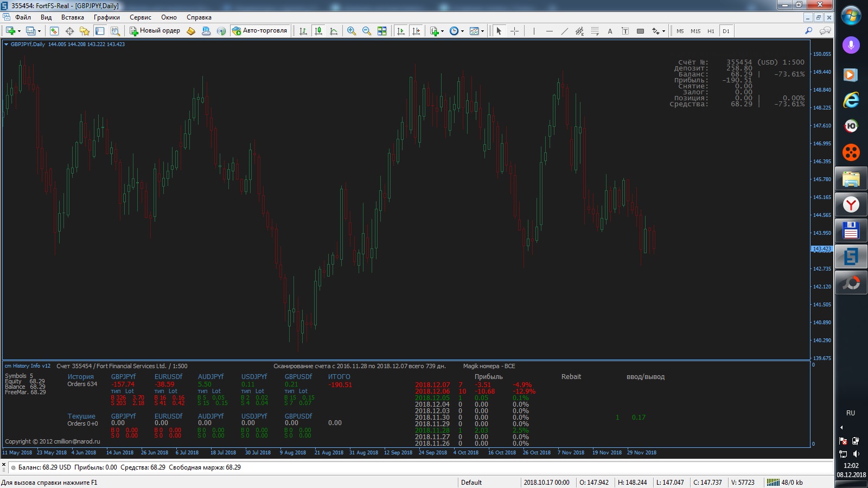The image size is (868, 488).
Task: Click the Новый ордер button
Action: pyautogui.click(x=155, y=31)
